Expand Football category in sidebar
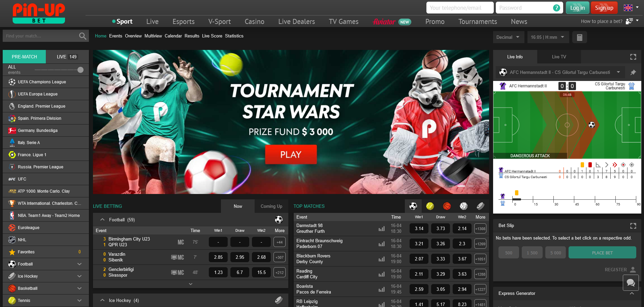This screenshot has height=307, width=644. click(x=79, y=264)
